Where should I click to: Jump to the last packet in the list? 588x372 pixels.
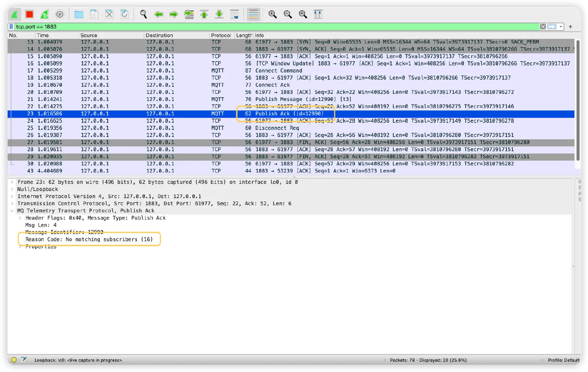point(219,14)
